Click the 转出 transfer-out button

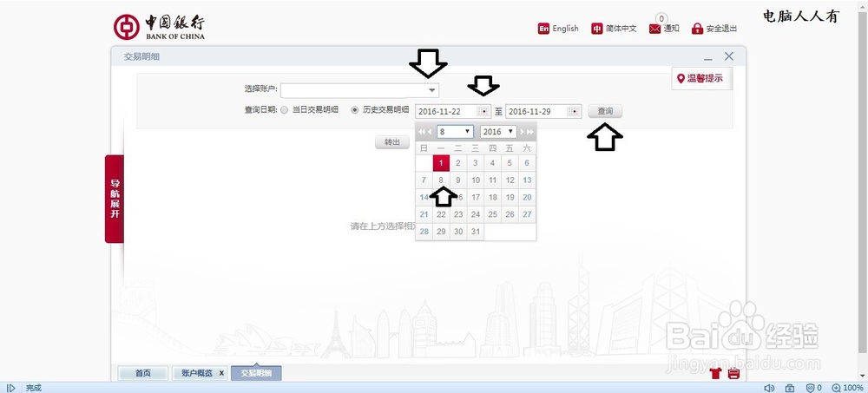tap(392, 142)
